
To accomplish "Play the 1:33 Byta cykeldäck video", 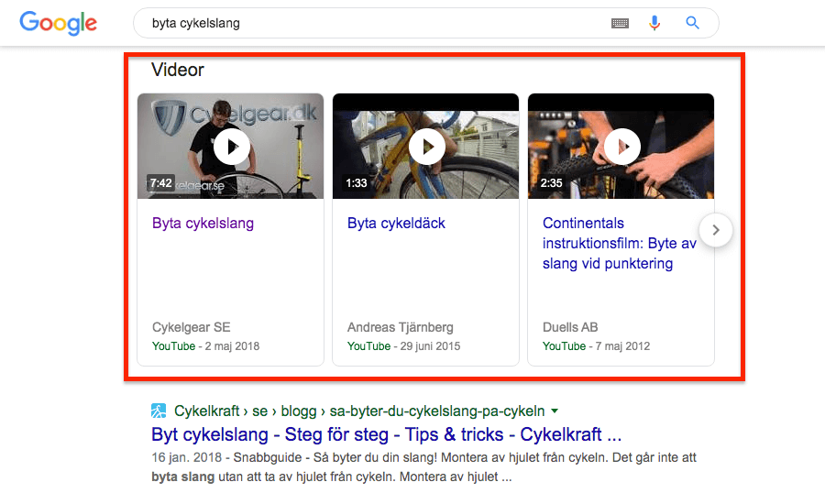I will (427, 147).
